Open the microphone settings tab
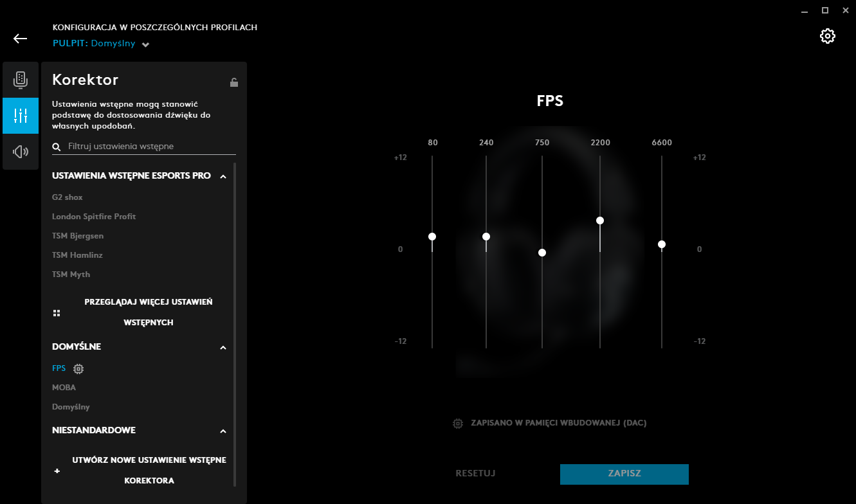The image size is (856, 504). [21, 80]
